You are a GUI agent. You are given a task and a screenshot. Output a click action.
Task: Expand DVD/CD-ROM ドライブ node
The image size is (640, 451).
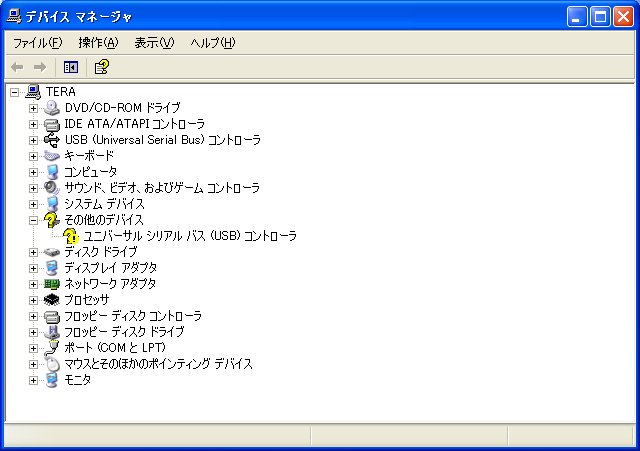33,108
